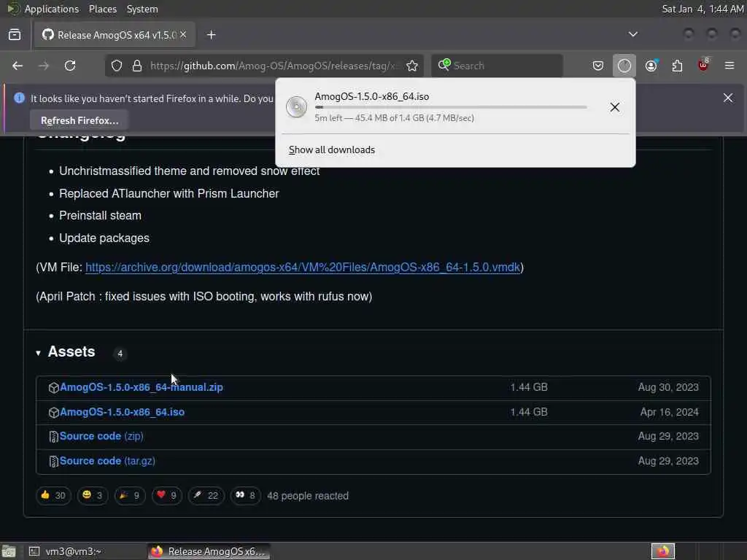The image size is (747, 560).
Task: Click the Firefox tray icon in bottom panel
Action: click(663, 551)
